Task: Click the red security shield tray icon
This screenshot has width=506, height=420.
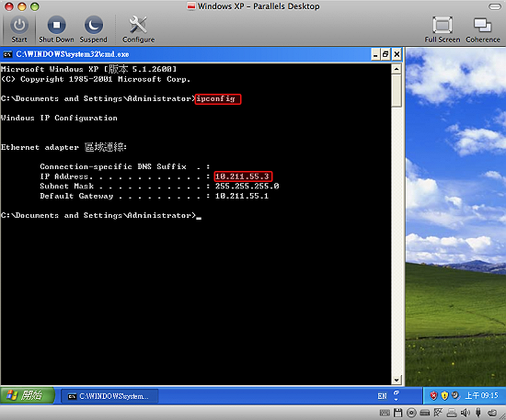Action: click(433, 395)
